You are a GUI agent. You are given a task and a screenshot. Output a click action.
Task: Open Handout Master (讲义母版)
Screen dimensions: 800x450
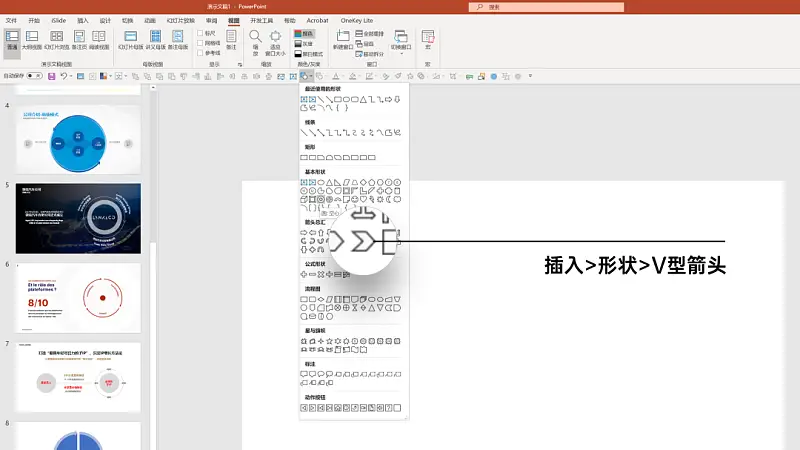(156, 40)
